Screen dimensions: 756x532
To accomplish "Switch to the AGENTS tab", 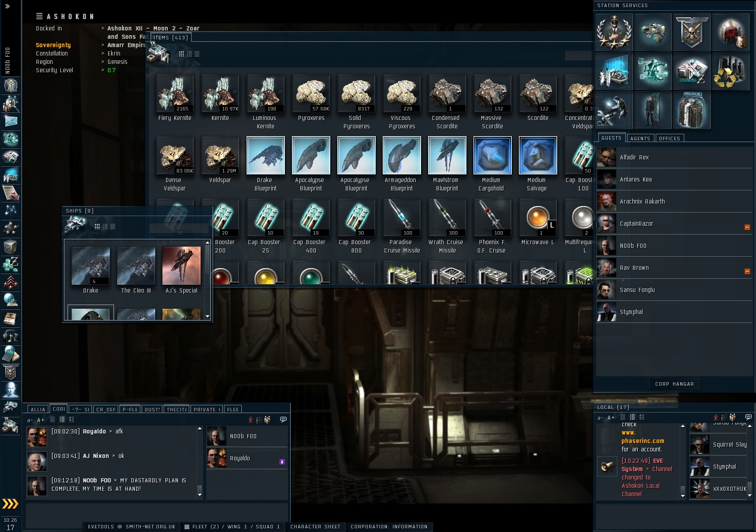I will pyautogui.click(x=640, y=138).
